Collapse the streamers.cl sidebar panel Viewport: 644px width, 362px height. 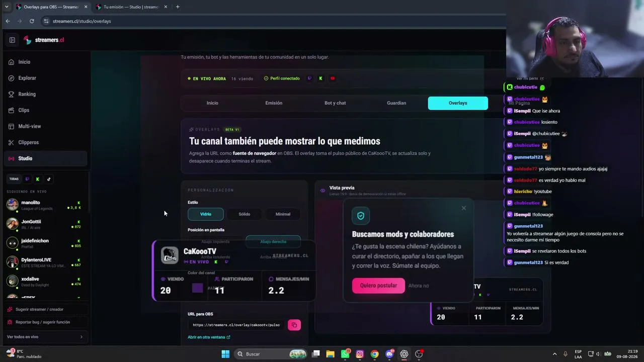pos(12,40)
